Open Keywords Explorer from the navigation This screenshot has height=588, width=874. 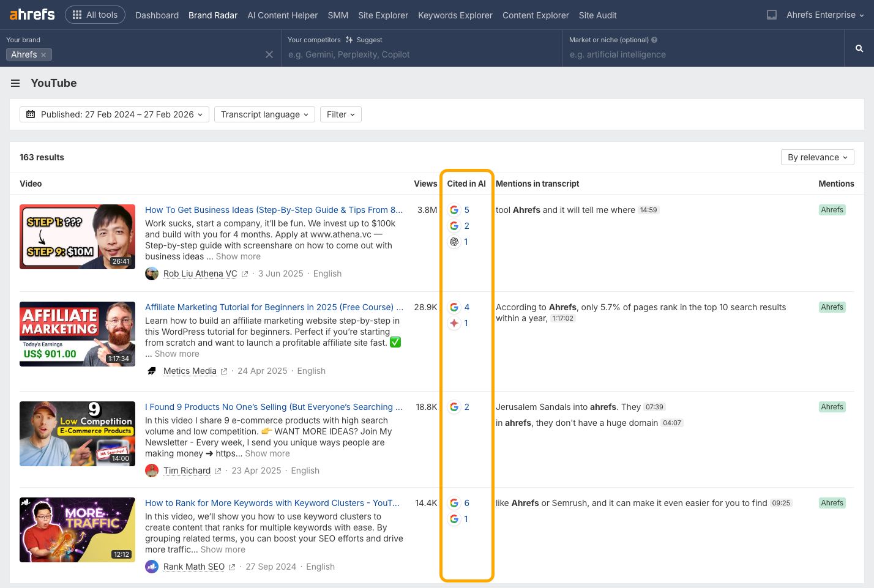point(455,15)
